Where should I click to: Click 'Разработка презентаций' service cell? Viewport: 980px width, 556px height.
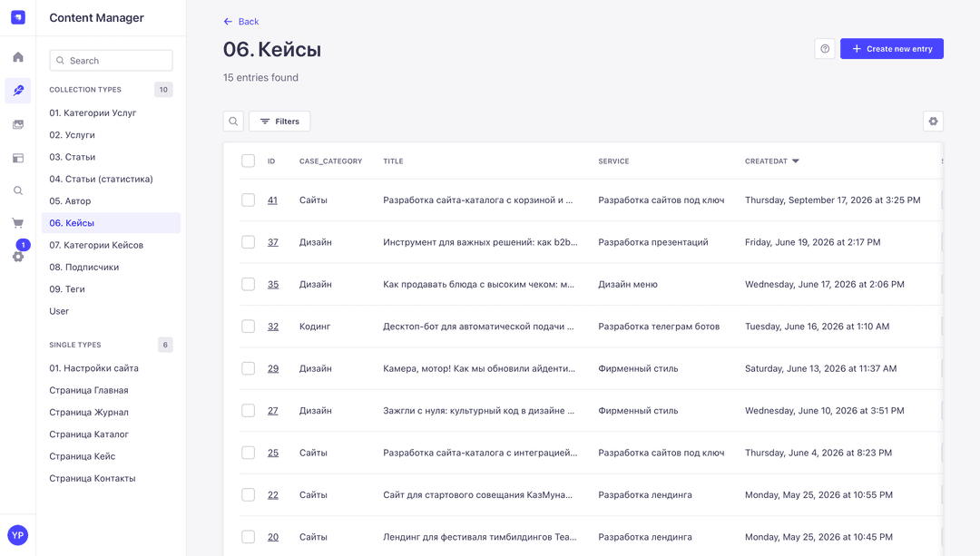pos(653,242)
